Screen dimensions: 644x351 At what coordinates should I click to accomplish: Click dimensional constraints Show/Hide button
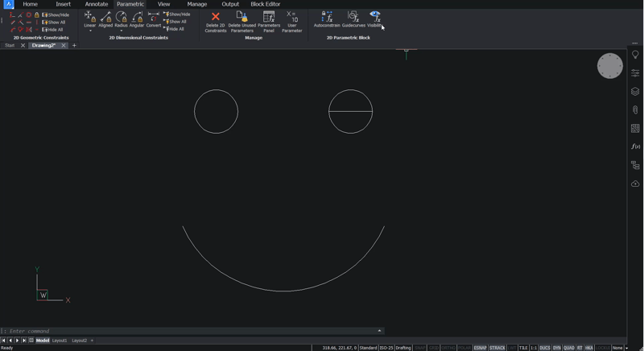coord(176,14)
